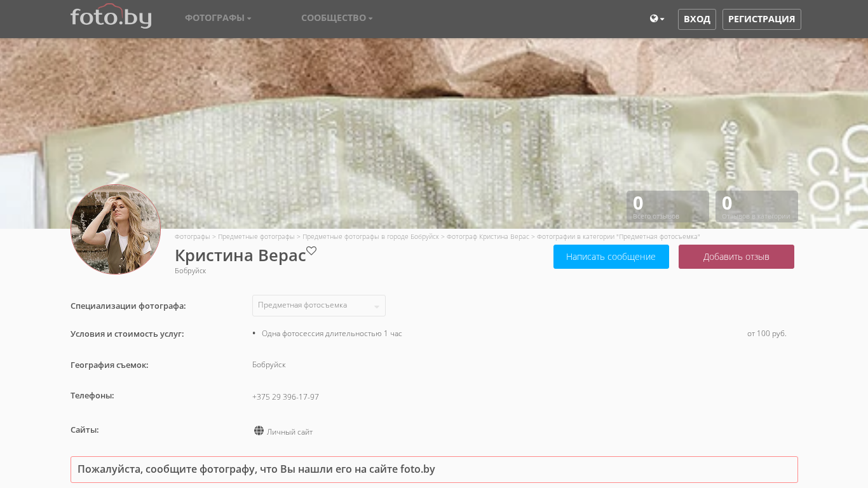Open the Личный сайт link
868x488 pixels.
click(x=290, y=432)
